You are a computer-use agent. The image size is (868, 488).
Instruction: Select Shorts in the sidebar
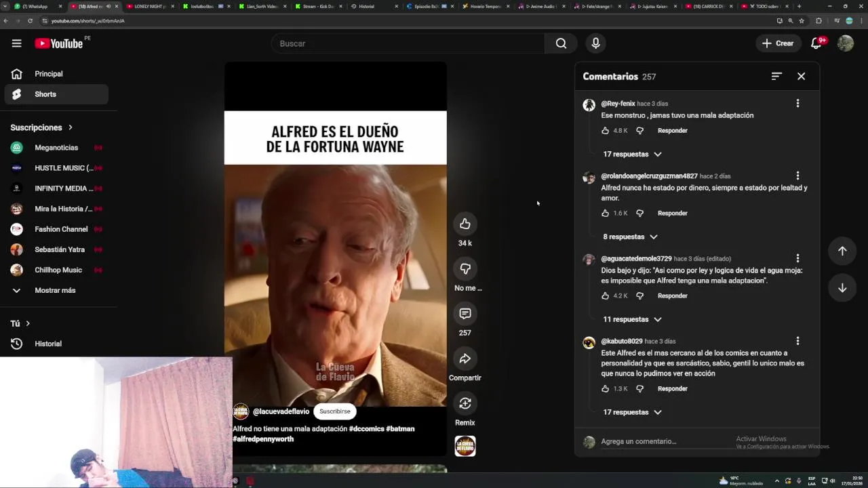[x=56, y=94]
